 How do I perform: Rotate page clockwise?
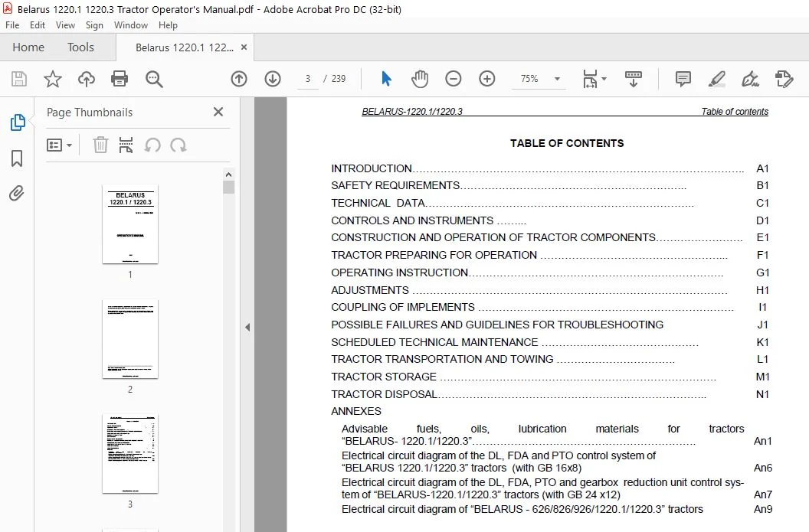pyautogui.click(x=179, y=145)
